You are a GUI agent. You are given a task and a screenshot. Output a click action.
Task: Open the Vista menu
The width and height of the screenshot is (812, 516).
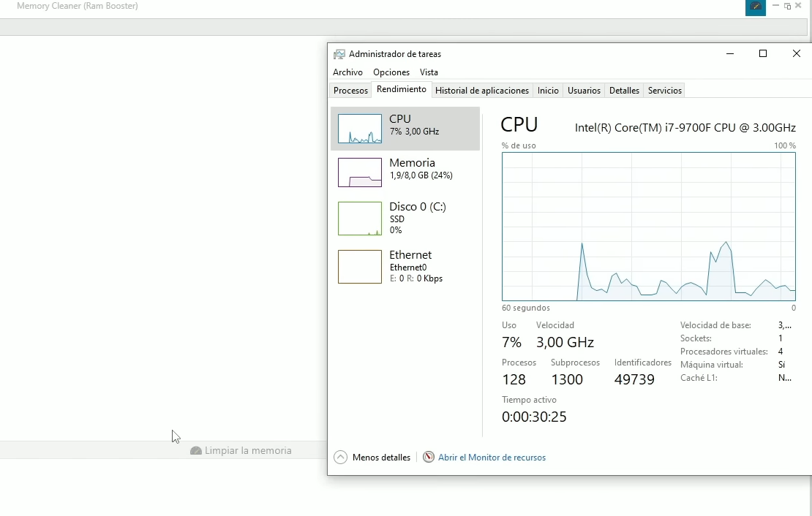tap(429, 72)
